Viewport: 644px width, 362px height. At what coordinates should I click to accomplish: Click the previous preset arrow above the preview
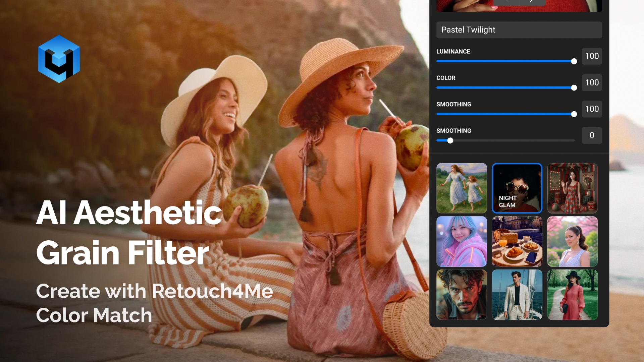pos(507,2)
